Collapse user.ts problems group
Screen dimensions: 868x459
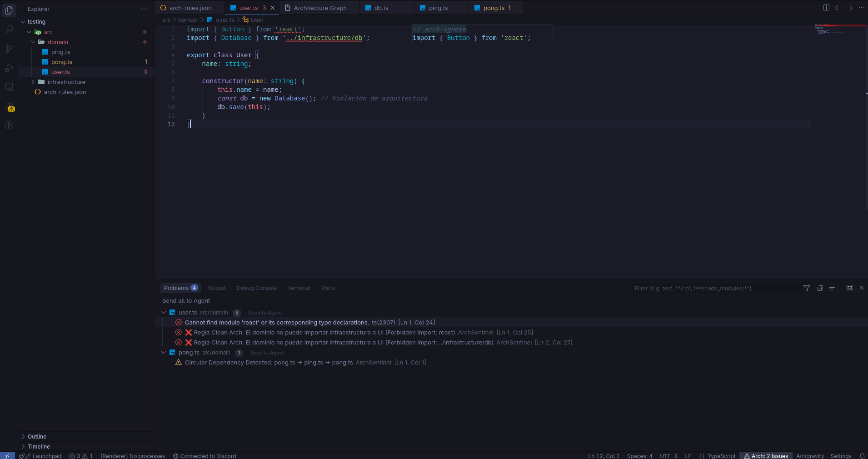(164, 313)
